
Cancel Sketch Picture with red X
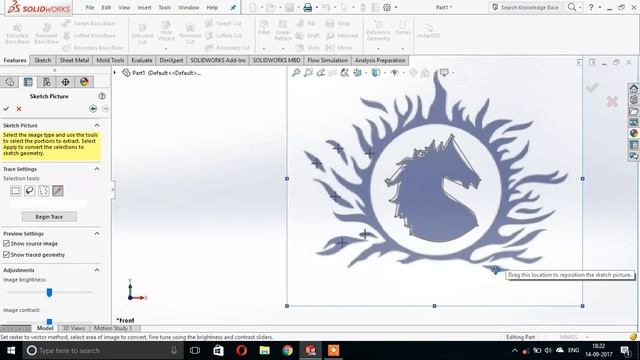[19, 109]
